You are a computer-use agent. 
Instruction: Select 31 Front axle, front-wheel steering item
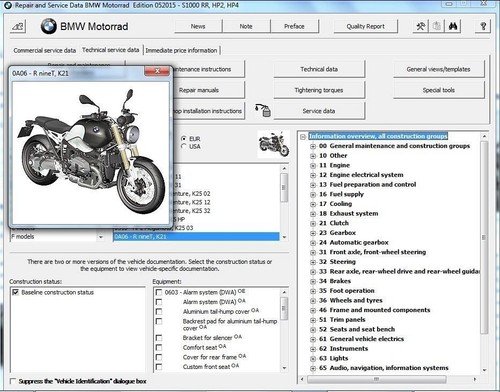[372, 252]
